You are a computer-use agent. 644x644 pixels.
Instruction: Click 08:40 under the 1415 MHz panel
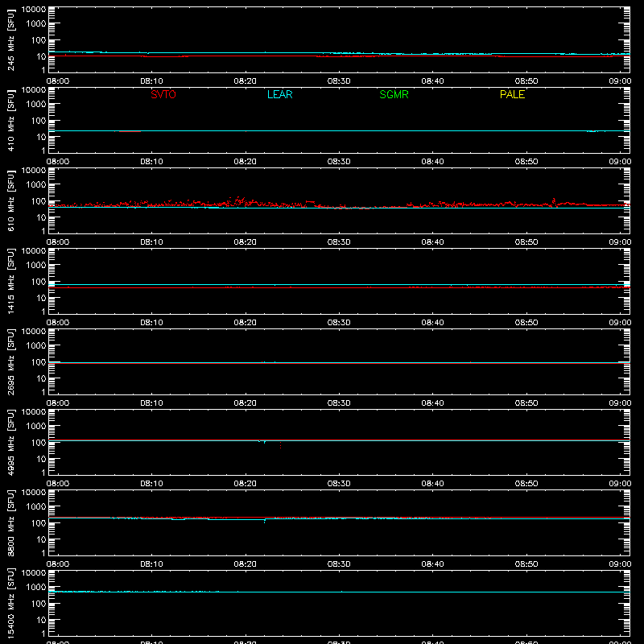point(432,323)
